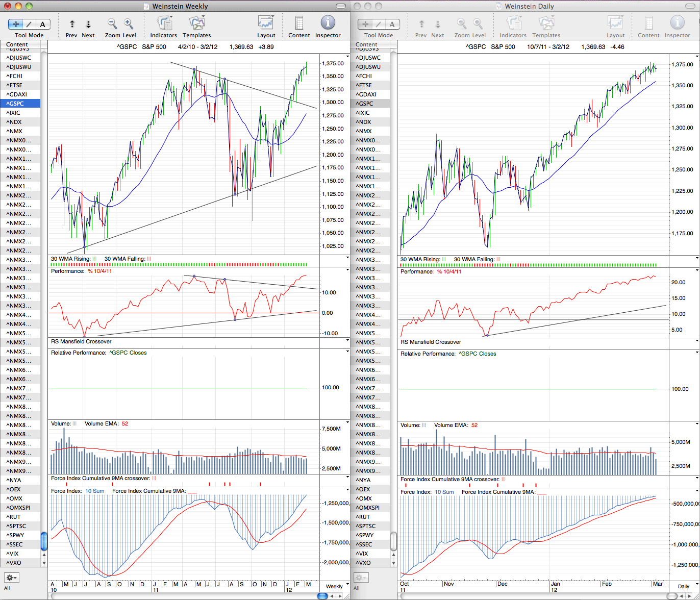Zoom out the Weinstein Weekly chart
This screenshot has width=700, height=600.
[x=112, y=24]
